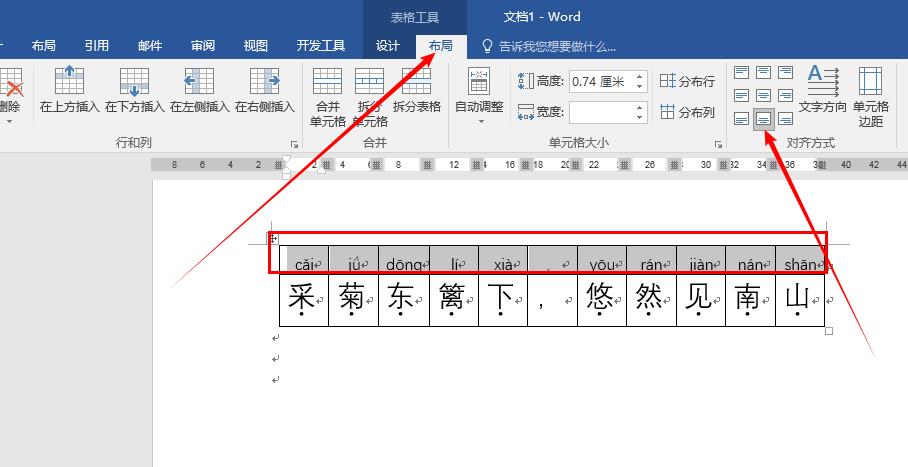Click the character cell 然

(x=651, y=300)
